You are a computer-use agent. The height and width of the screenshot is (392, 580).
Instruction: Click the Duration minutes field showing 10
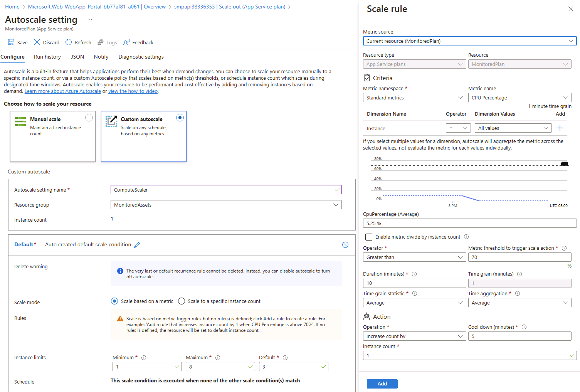point(415,283)
